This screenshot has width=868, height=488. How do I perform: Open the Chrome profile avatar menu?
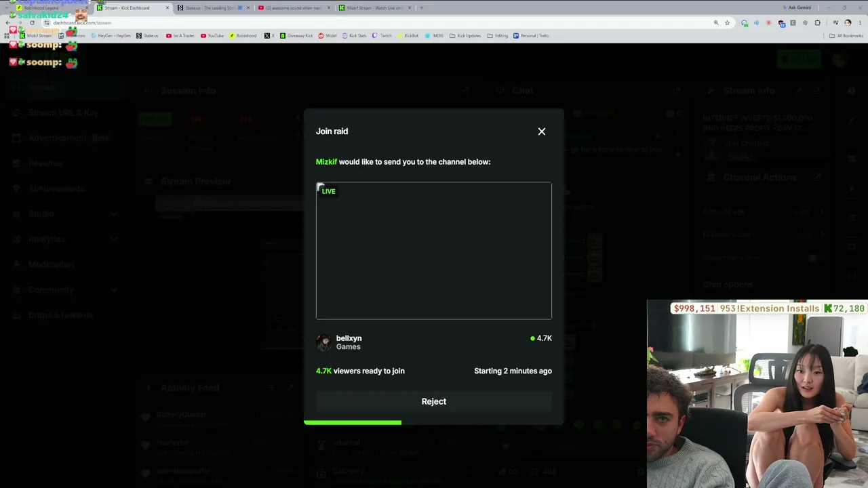coord(848,22)
